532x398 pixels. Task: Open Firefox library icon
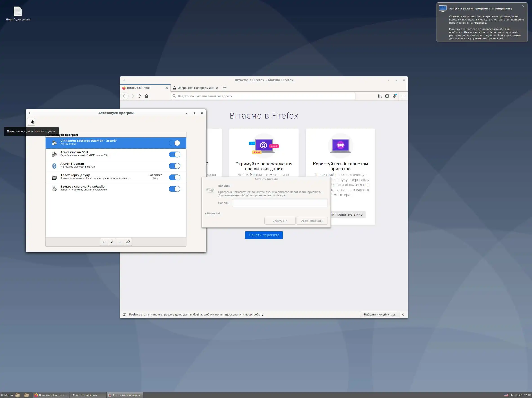[380, 96]
